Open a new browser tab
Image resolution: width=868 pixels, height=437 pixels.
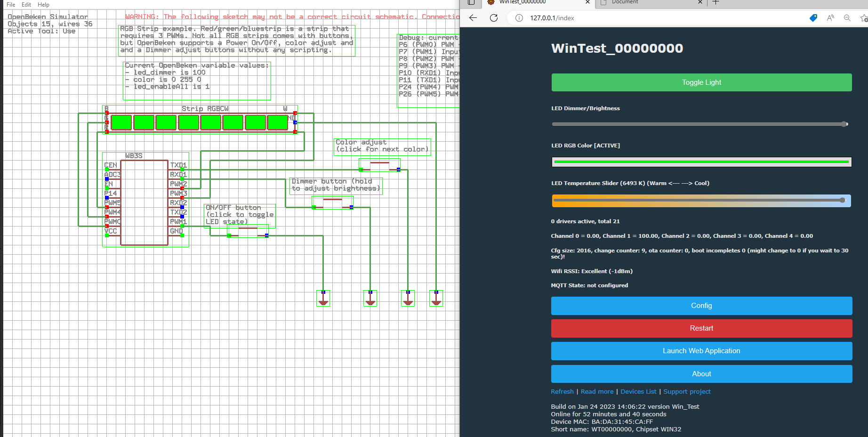click(715, 2)
